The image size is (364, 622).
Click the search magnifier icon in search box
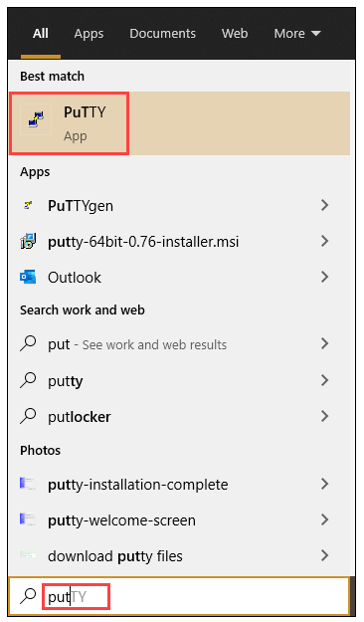(x=28, y=596)
